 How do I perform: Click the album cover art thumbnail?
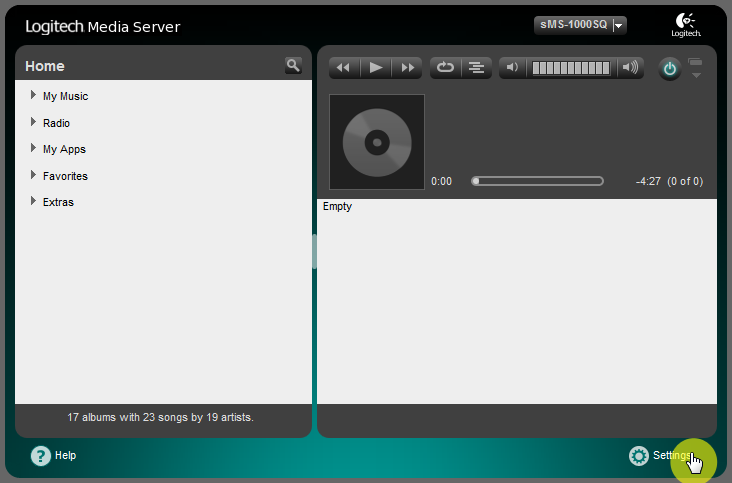[377, 142]
